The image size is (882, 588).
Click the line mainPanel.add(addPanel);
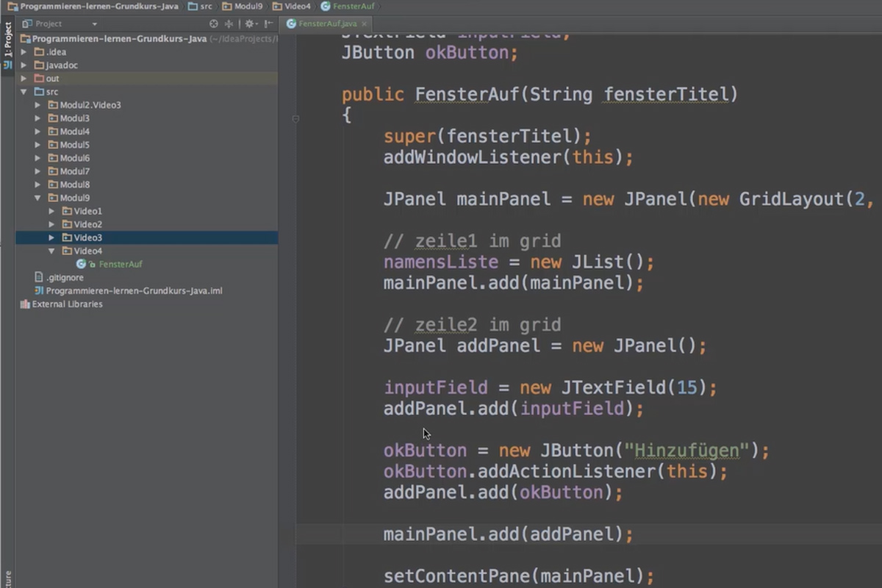point(509,534)
